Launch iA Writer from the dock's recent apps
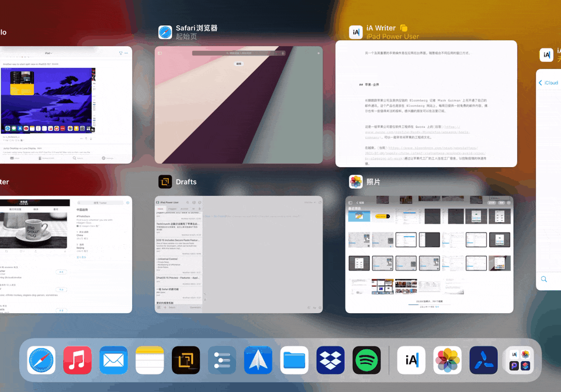Screen dimensions: 561x392 tap(411, 360)
